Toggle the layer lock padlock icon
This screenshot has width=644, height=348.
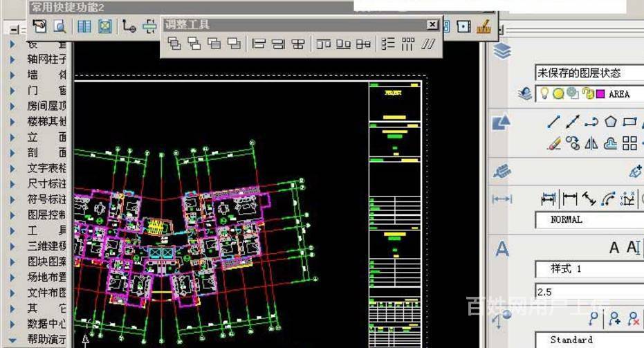tap(587, 93)
